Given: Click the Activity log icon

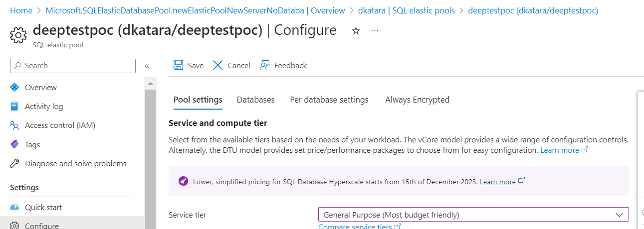Looking at the screenshot, I should [x=15, y=106].
